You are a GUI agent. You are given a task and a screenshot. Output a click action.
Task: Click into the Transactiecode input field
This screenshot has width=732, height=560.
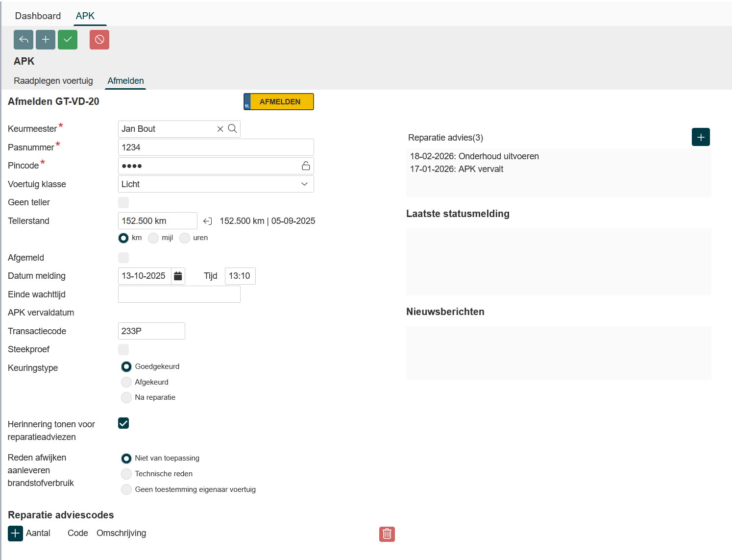coord(151,331)
